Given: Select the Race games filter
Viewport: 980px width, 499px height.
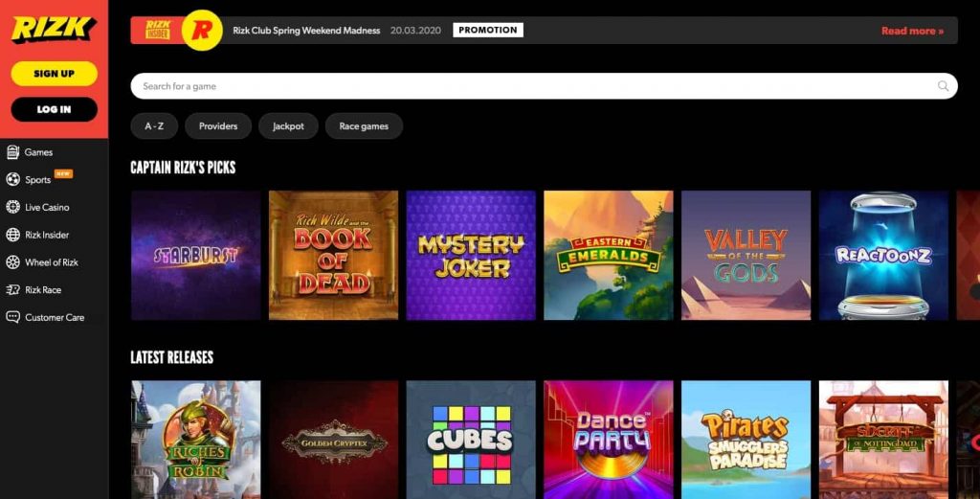Looking at the screenshot, I should [364, 125].
